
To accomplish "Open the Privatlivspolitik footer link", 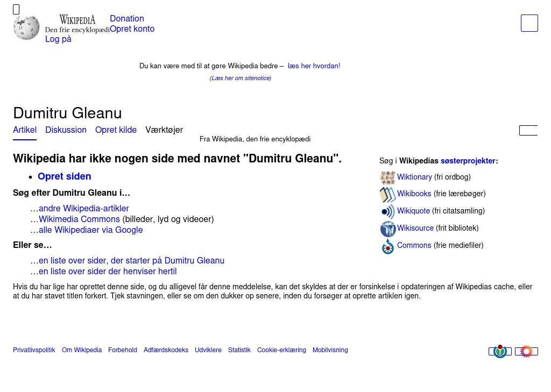I will 34,350.
